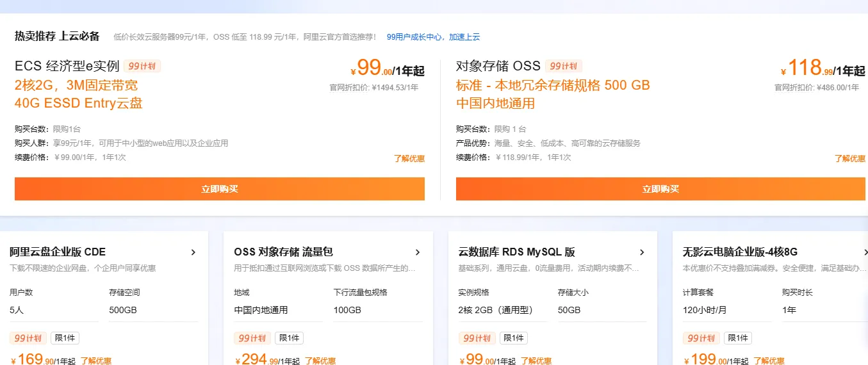Image resolution: width=868 pixels, height=365 pixels.
Task: Click the 官网折扣价: ¥486.00/1年 text
Action: [817, 87]
